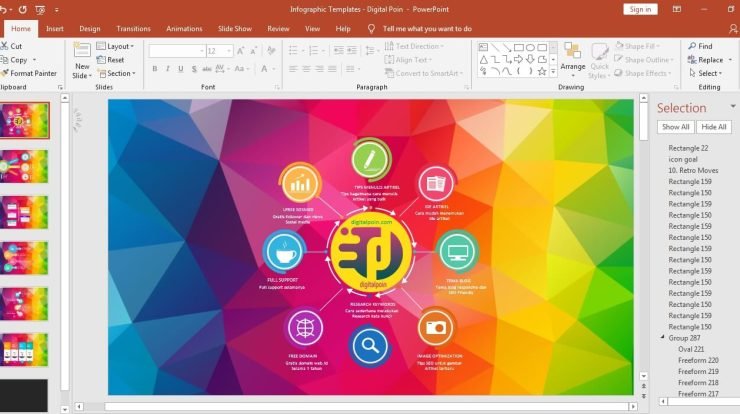Click the Show All button
Image resolution: width=740 pixels, height=414 pixels.
pyautogui.click(x=675, y=127)
